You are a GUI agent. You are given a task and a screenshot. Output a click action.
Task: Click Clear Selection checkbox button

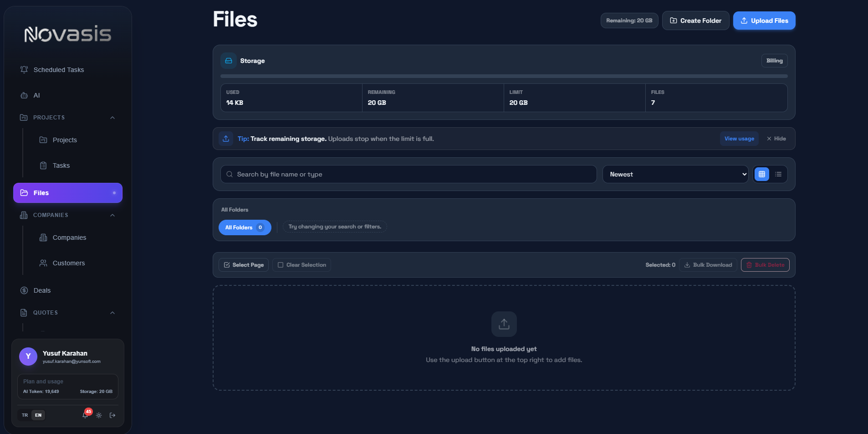[301, 265]
